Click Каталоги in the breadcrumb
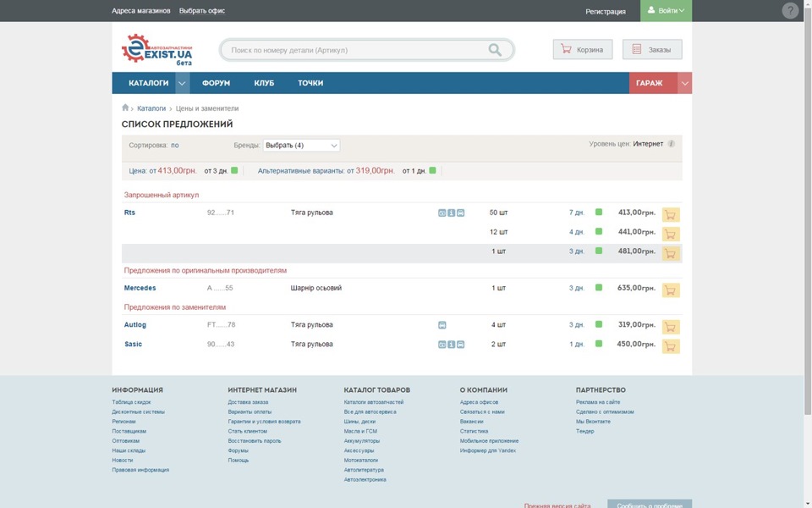Screen dimensions: 812x508 [151, 108]
